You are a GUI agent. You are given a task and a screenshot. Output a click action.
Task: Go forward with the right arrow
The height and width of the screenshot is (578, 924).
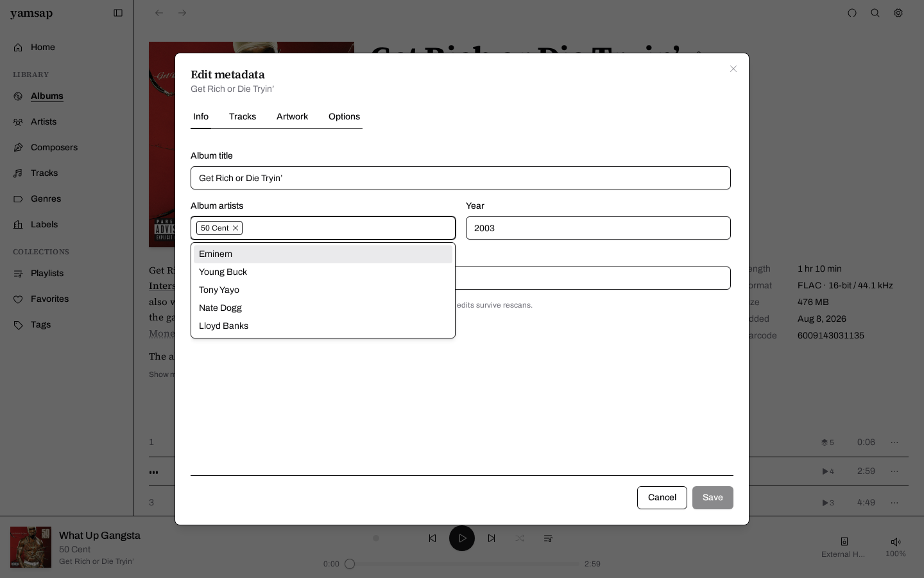(182, 13)
